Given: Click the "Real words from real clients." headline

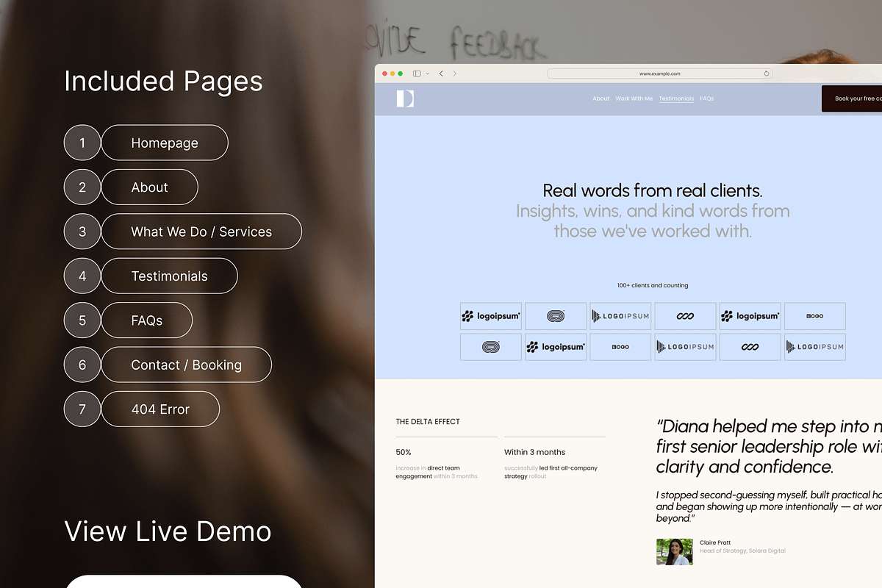Looking at the screenshot, I should pos(653,190).
